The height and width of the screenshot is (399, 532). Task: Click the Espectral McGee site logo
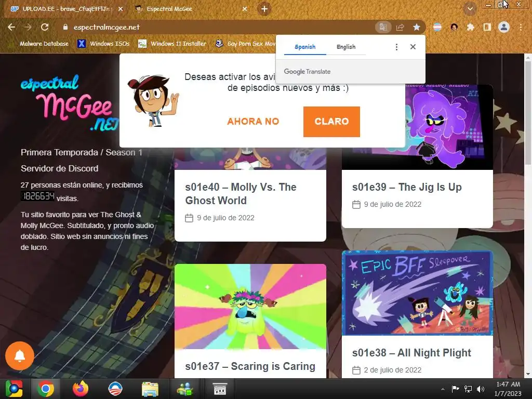point(70,103)
